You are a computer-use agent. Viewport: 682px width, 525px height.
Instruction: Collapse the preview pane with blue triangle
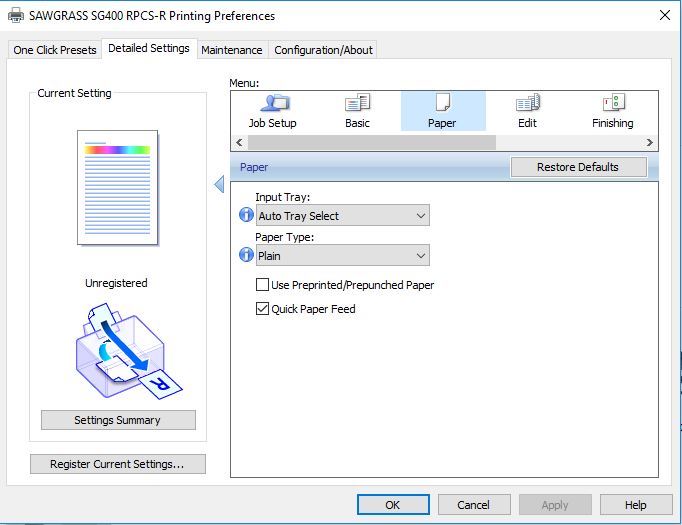[x=219, y=184]
